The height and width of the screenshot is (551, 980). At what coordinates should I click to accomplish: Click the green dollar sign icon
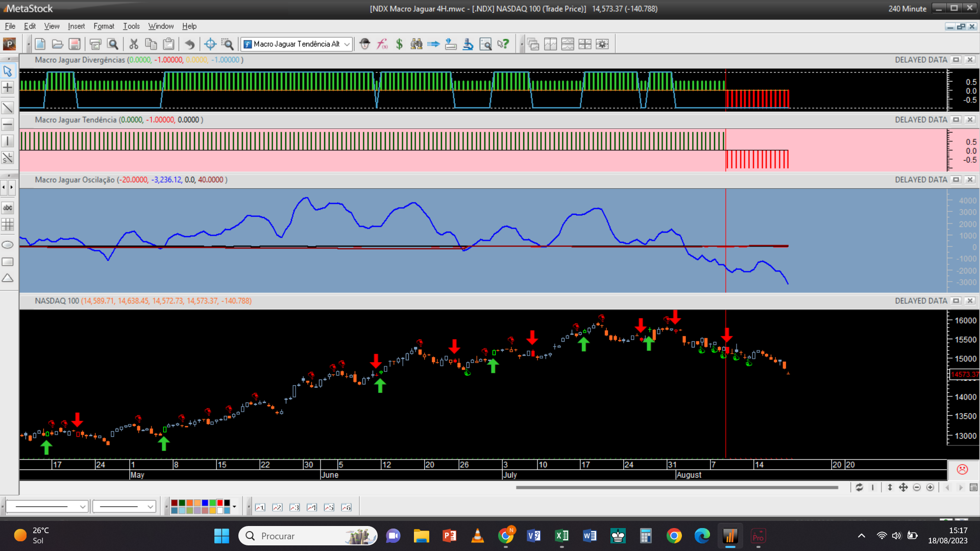tap(399, 44)
